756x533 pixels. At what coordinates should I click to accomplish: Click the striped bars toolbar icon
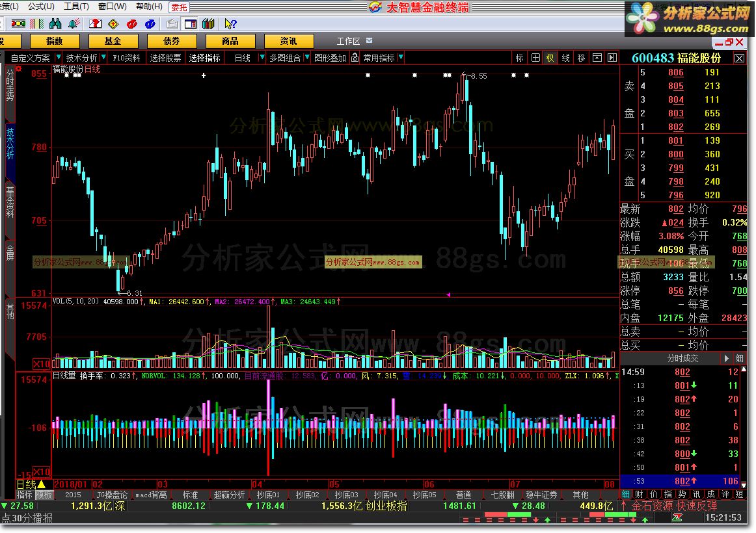(x=37, y=23)
